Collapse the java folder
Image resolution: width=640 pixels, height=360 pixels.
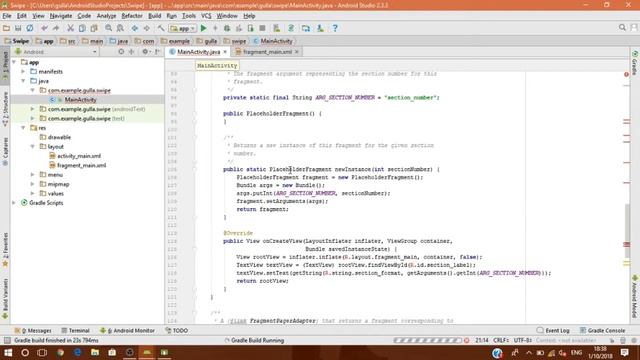pos(23,81)
